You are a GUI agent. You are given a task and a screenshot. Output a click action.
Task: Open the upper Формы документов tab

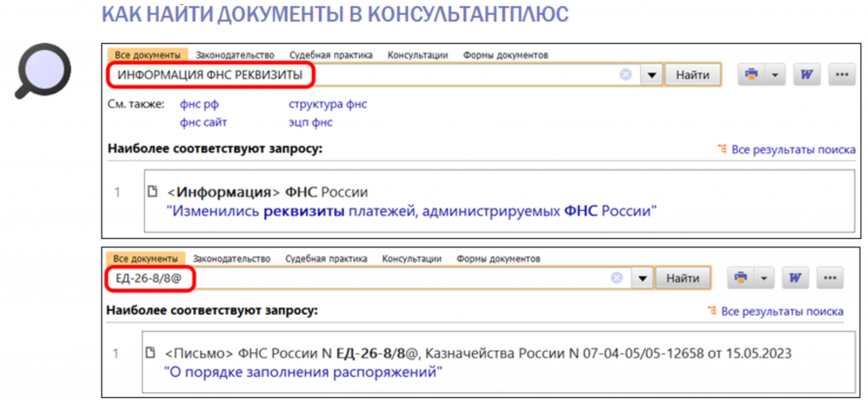tap(505, 55)
